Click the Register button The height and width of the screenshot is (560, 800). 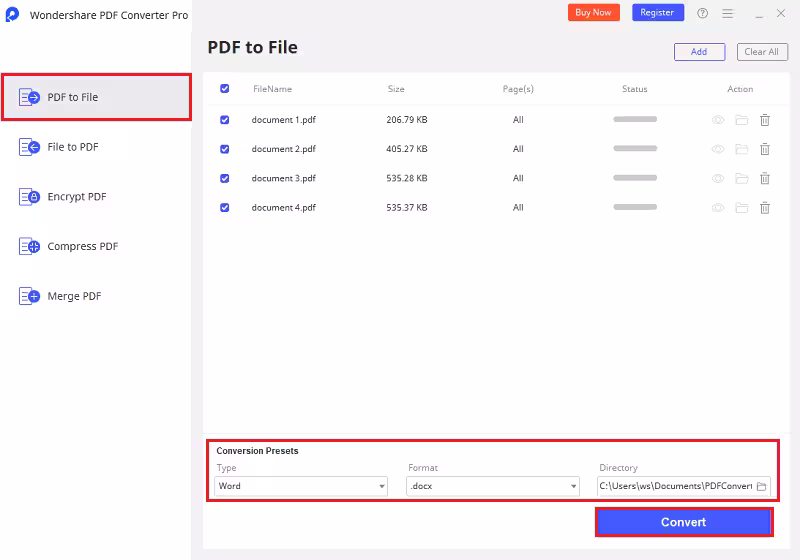coord(658,12)
